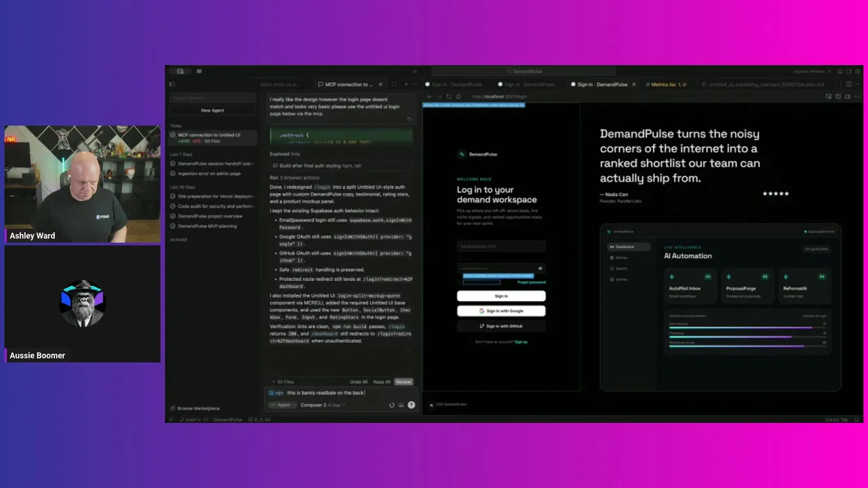Open DemandPulse project overview chat
This screenshot has width=868, height=488.
[212, 216]
